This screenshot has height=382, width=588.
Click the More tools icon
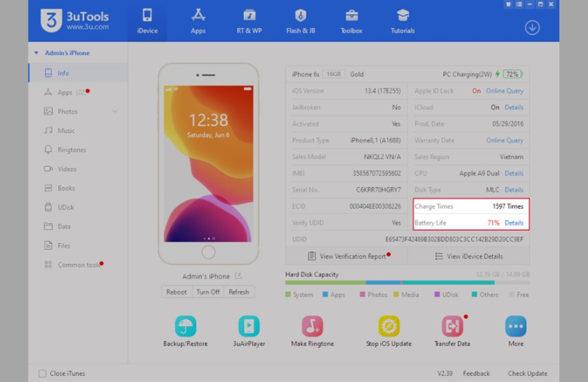[516, 326]
